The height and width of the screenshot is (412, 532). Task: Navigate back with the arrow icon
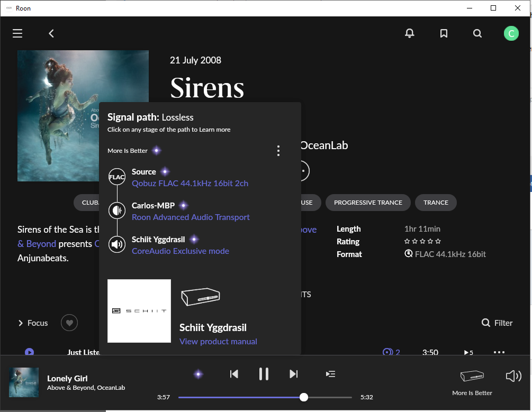pyautogui.click(x=51, y=33)
